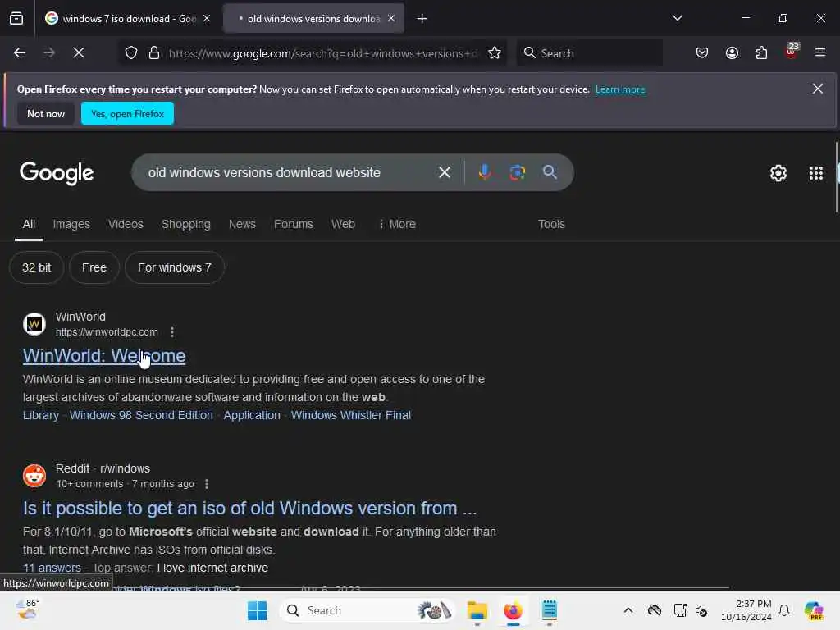Image resolution: width=840 pixels, height=630 pixels.
Task: Open the Extensions puzzle icon
Action: 761,53
